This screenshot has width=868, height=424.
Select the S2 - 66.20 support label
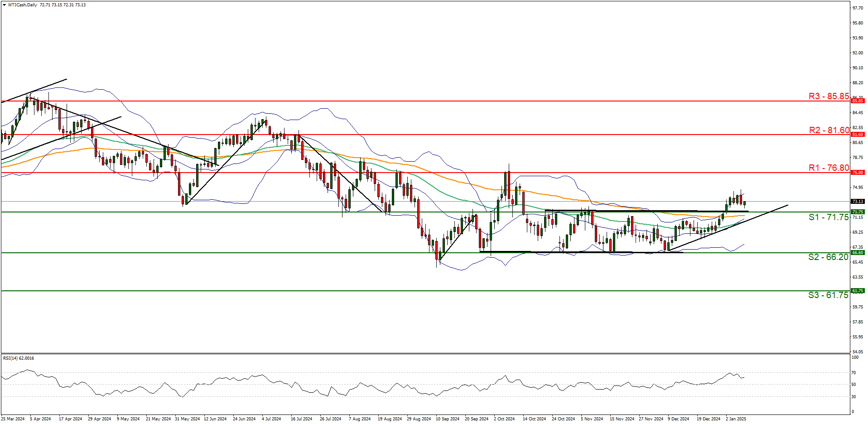[828, 257]
